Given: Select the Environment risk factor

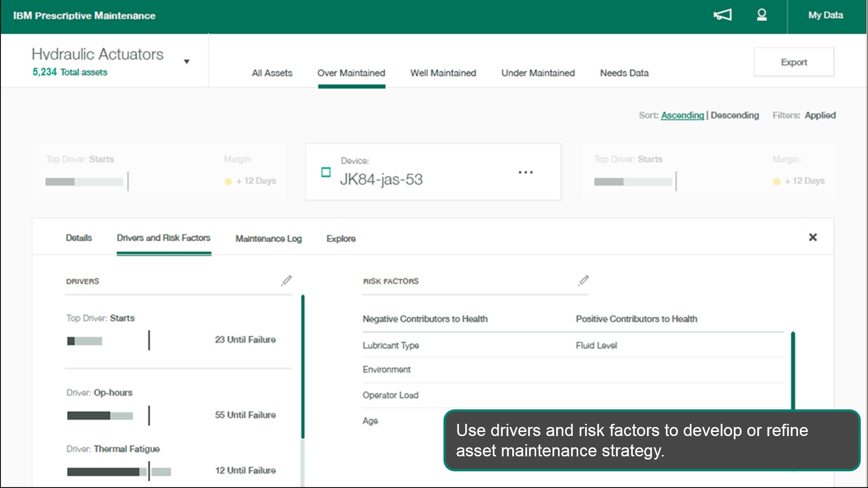Looking at the screenshot, I should [x=387, y=370].
